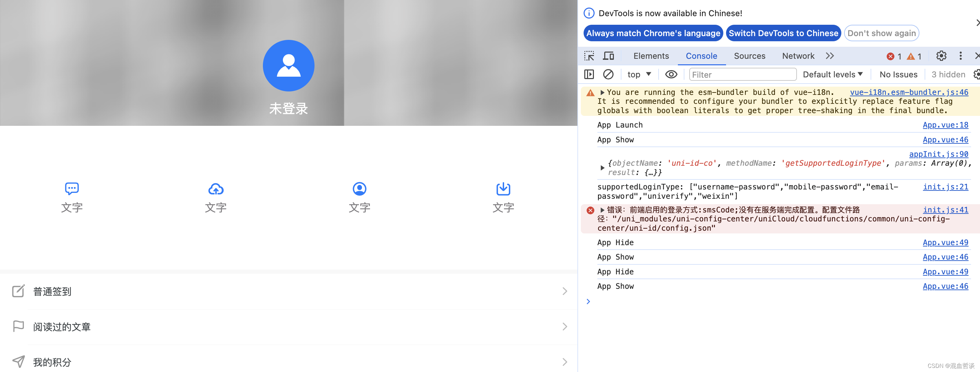980x372 pixels.
Task: Tap the cloud upload grid icon
Action: pos(216,189)
